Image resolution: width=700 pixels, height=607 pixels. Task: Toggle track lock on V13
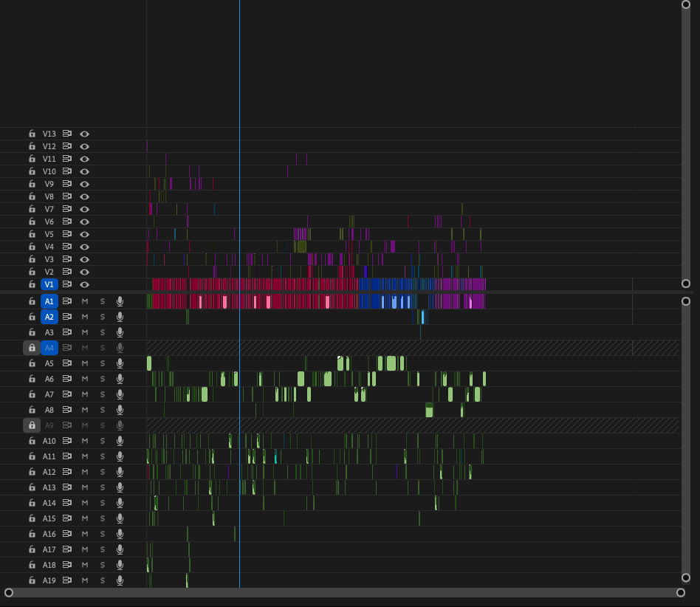pos(32,134)
